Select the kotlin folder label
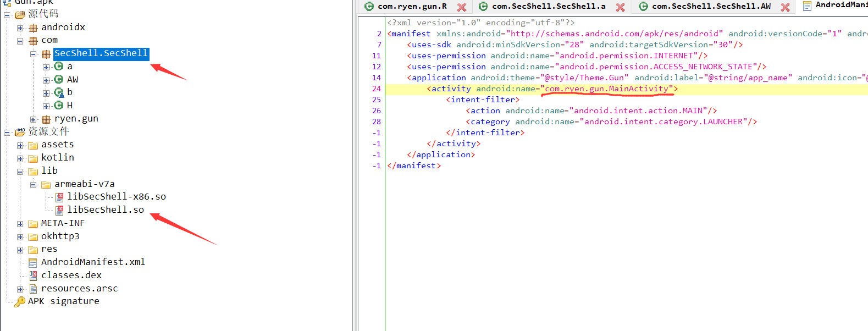This screenshot has height=331, width=868. 58,158
